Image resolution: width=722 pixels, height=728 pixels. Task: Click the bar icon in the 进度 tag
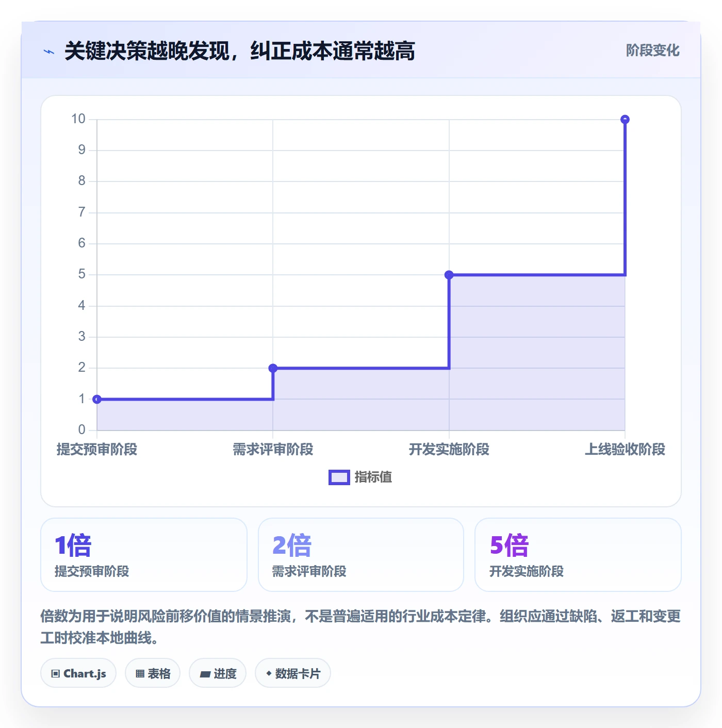(x=205, y=674)
